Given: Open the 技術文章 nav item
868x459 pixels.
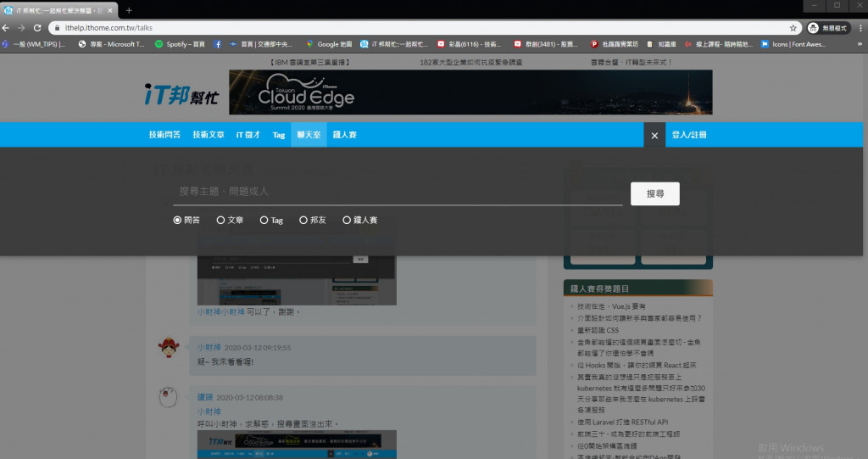Looking at the screenshot, I should pyautogui.click(x=209, y=135).
